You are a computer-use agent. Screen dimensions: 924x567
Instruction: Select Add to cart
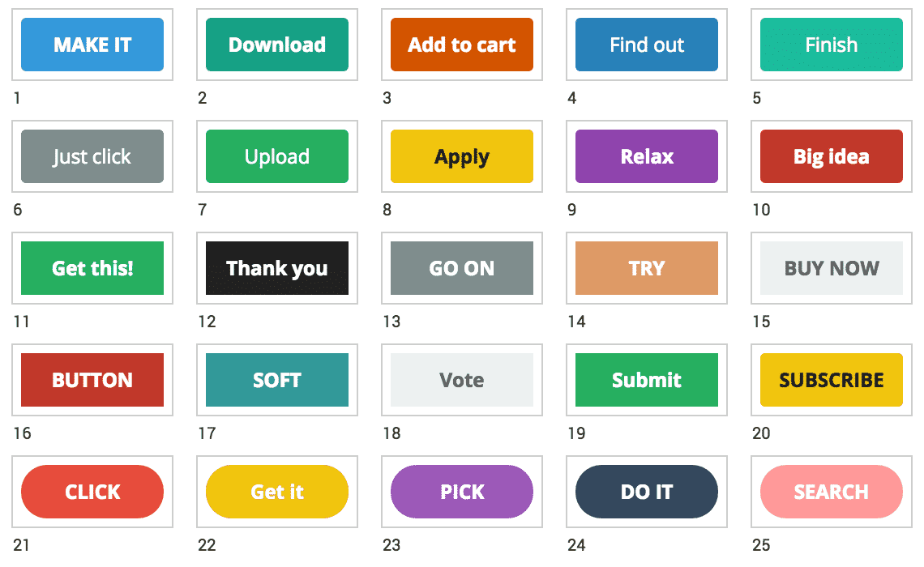(461, 45)
